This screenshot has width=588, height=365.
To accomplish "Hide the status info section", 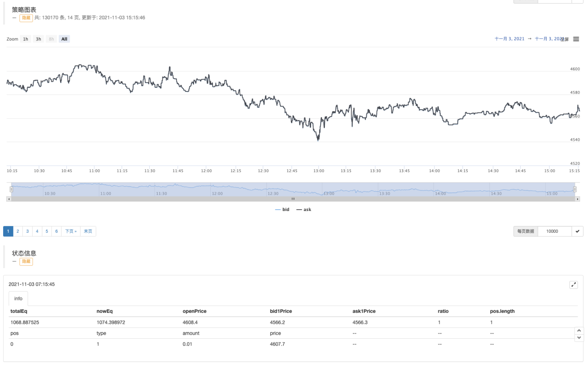I will [x=26, y=262].
